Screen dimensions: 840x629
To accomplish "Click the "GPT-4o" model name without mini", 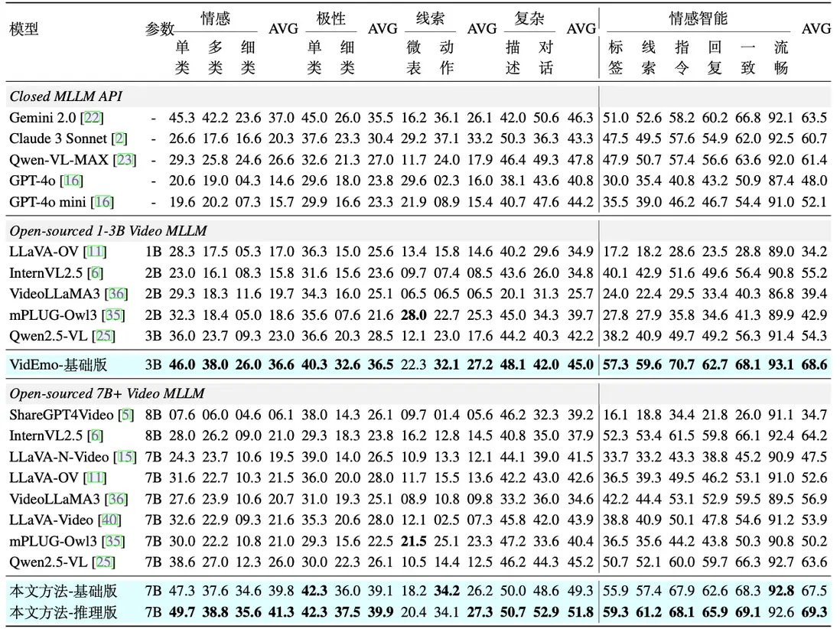I will pos(33,181).
